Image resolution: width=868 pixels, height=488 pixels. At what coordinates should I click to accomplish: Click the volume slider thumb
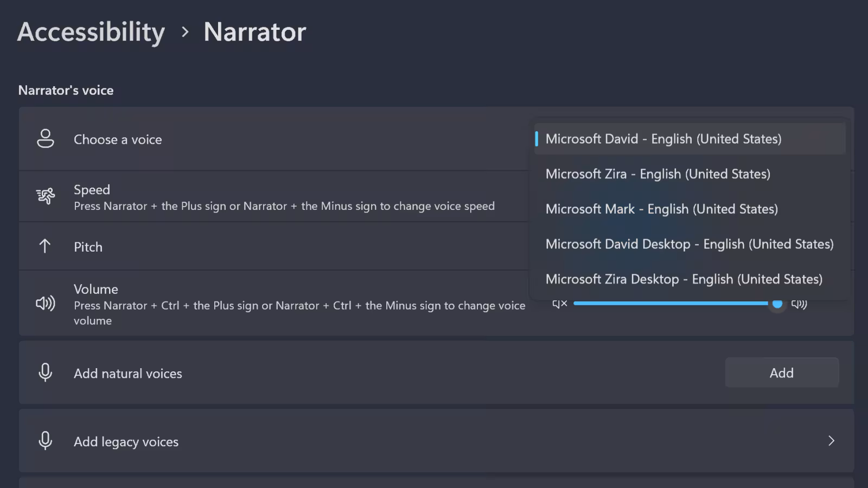click(x=777, y=304)
